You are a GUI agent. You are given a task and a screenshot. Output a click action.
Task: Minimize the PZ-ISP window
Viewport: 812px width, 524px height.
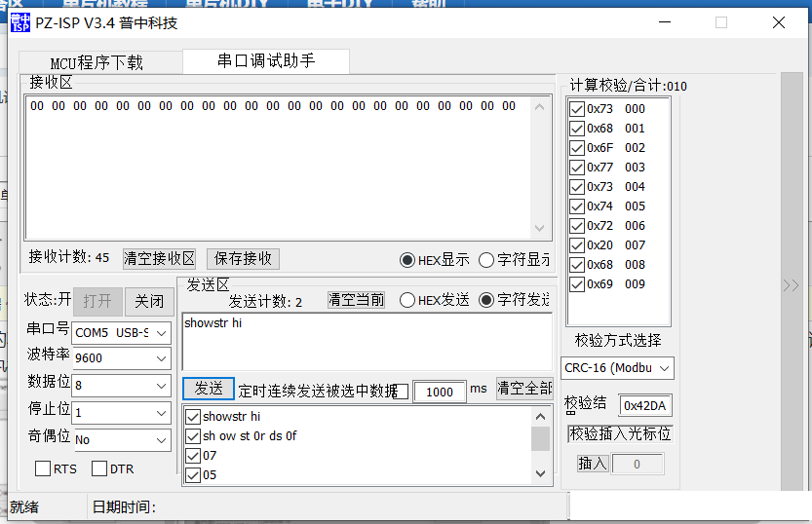pyautogui.click(x=665, y=22)
